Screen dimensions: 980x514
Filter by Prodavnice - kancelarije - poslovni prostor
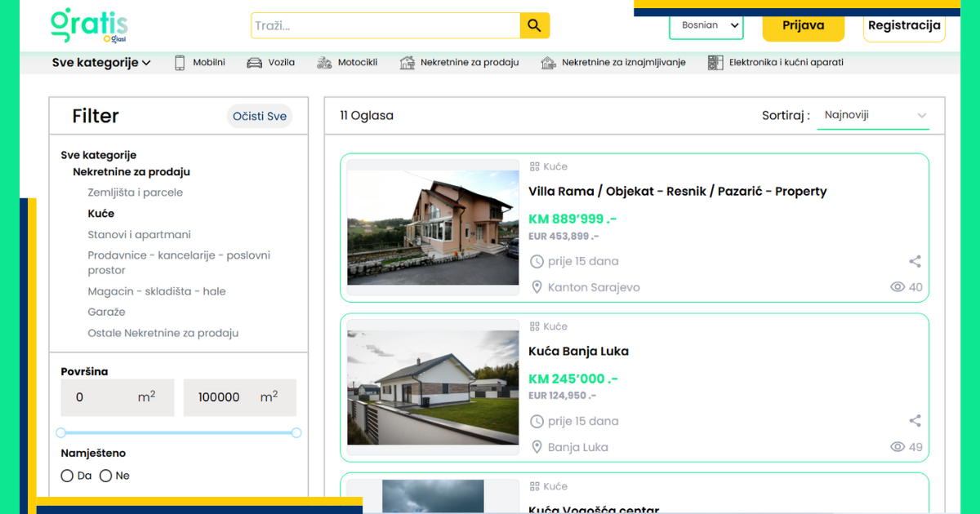tap(179, 263)
